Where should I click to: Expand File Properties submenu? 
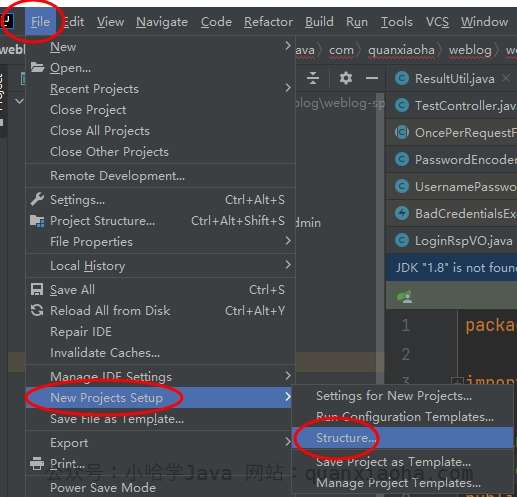coord(160,242)
